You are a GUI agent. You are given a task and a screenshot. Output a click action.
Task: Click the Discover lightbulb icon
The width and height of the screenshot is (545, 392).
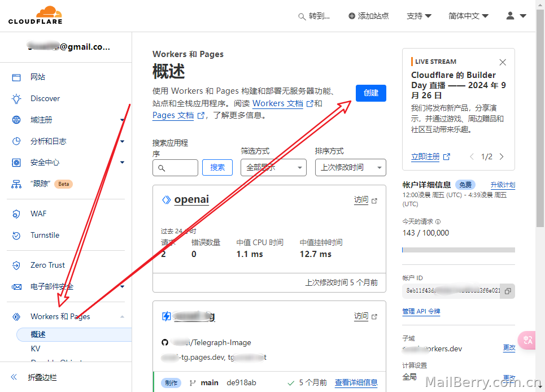16,99
